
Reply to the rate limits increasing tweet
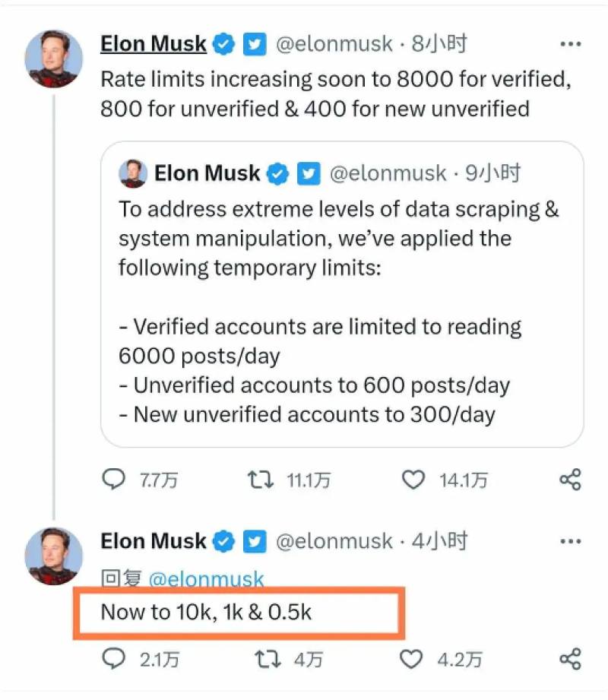[x=112, y=480]
